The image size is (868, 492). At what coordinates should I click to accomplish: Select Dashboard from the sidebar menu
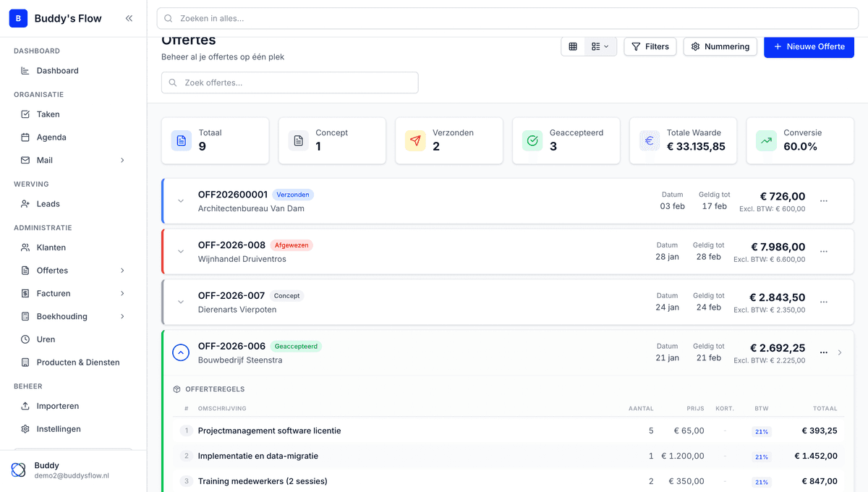56,70
